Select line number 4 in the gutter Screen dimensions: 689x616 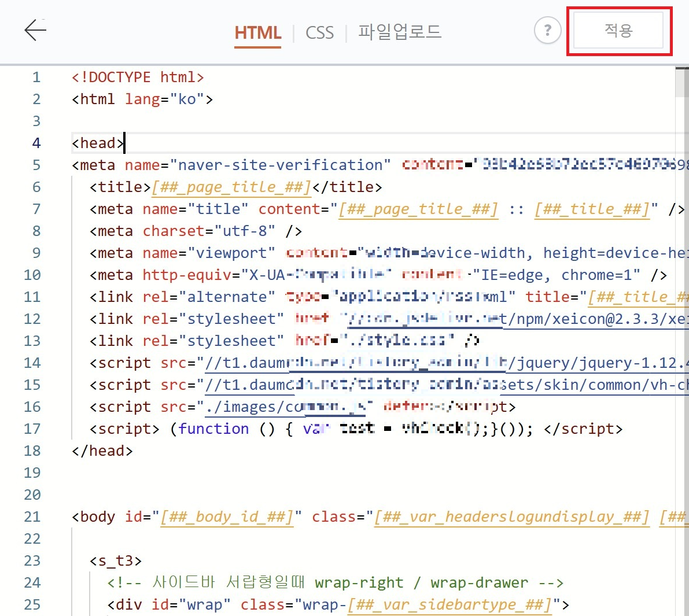click(36, 143)
